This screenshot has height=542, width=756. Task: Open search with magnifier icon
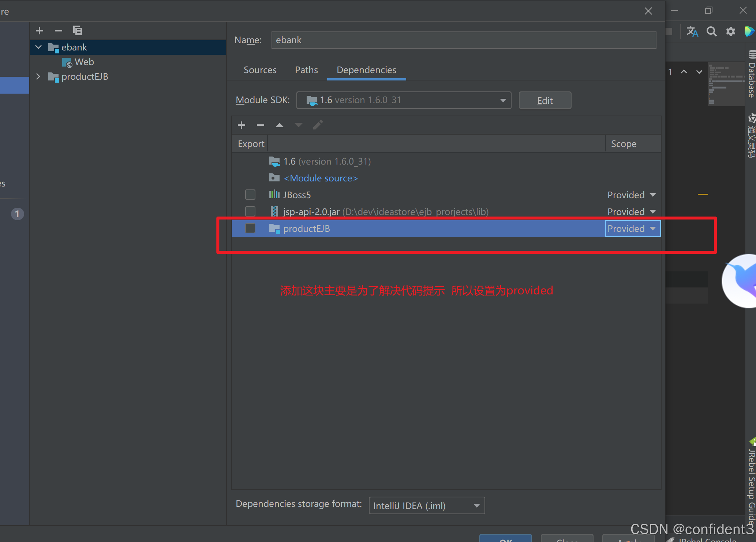pos(711,31)
